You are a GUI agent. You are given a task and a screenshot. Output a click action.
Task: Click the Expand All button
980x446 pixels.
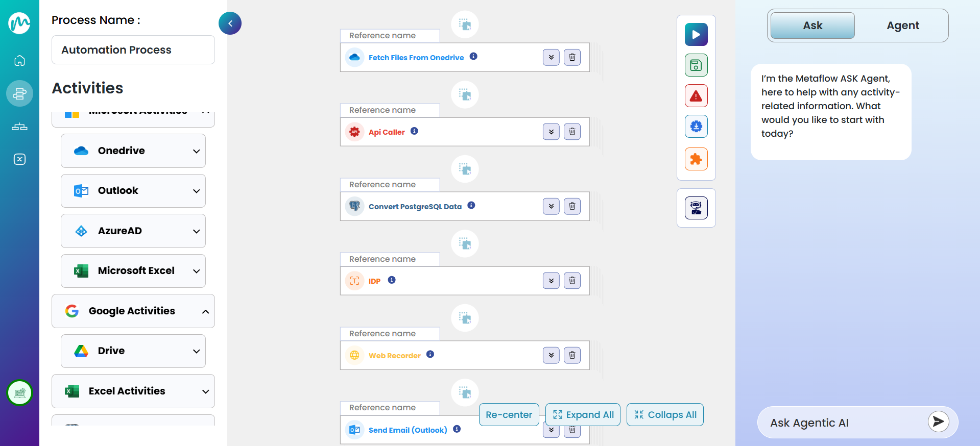(583, 414)
